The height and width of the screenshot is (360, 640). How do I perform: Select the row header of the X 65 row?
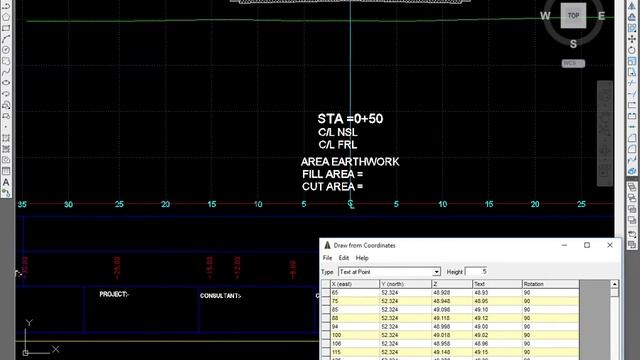click(x=326, y=293)
